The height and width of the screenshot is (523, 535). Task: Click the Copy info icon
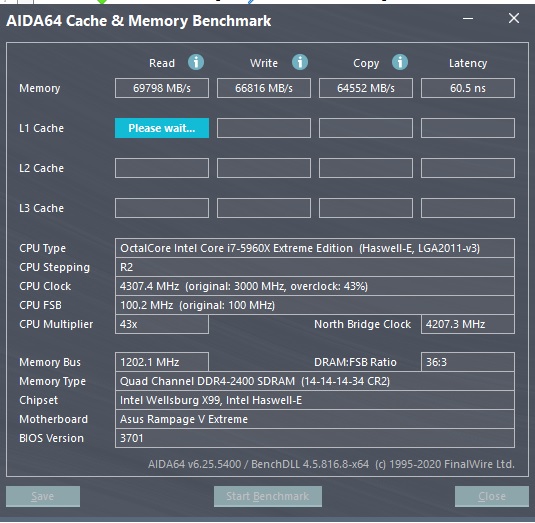coord(400,62)
